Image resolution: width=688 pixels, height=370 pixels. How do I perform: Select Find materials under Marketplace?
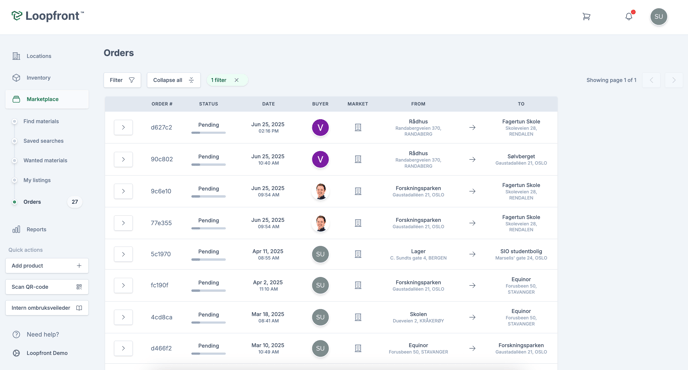pos(41,121)
